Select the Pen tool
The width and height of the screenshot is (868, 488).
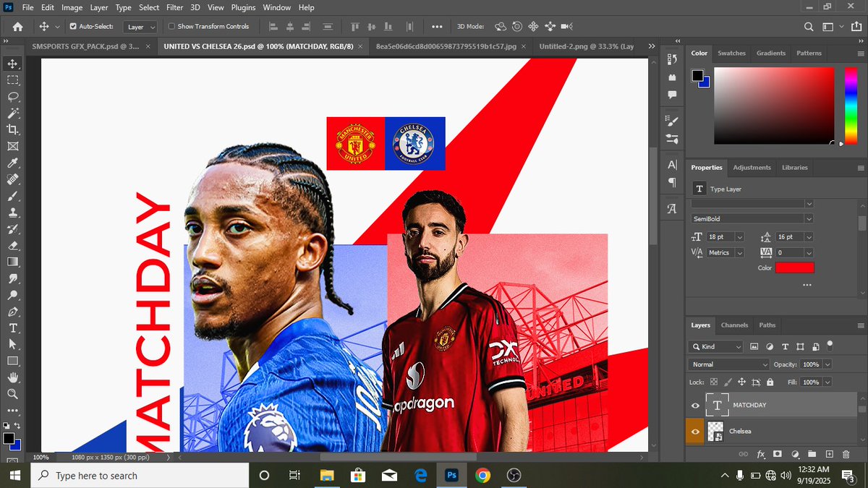12,312
